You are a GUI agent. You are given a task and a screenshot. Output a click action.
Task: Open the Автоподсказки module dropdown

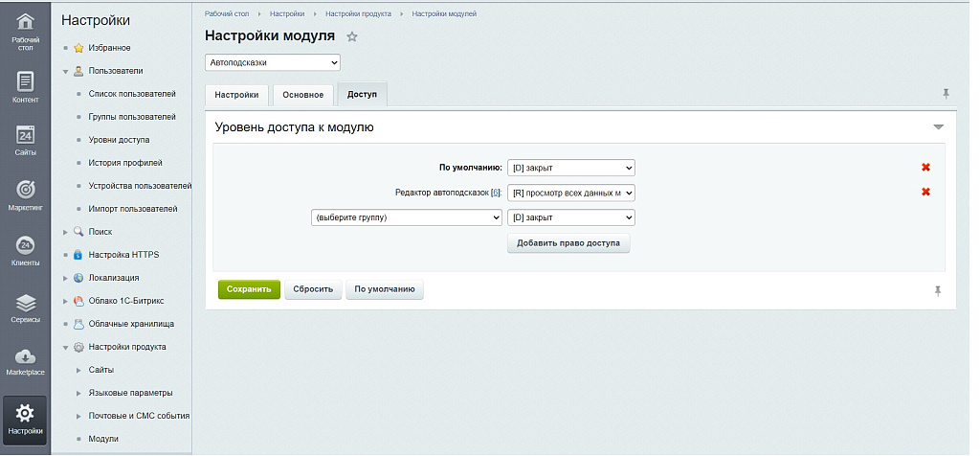[x=273, y=62]
